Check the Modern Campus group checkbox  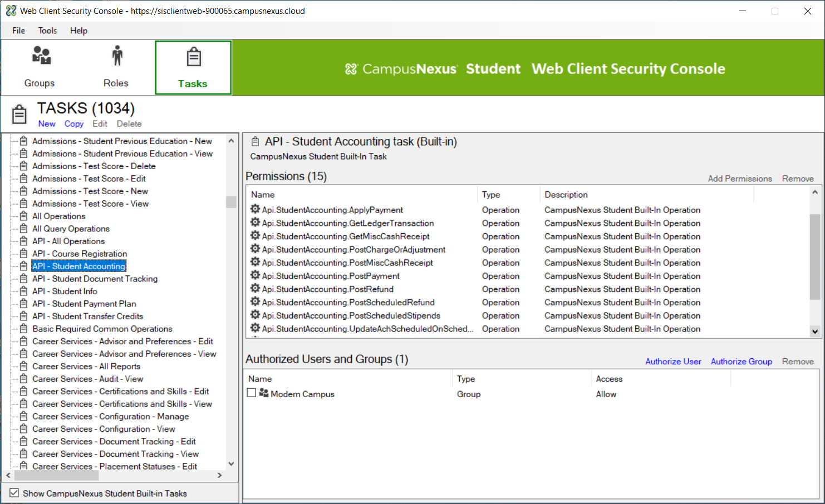[252, 393]
